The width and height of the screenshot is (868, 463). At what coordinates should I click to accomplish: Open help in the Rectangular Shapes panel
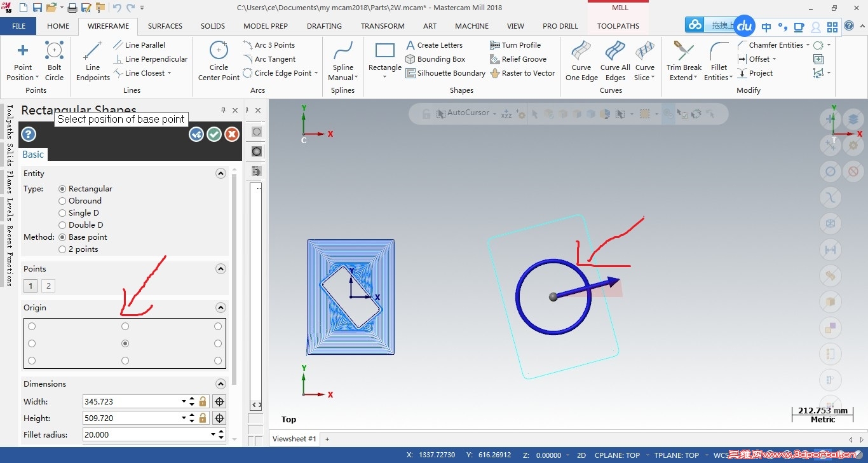(x=29, y=134)
